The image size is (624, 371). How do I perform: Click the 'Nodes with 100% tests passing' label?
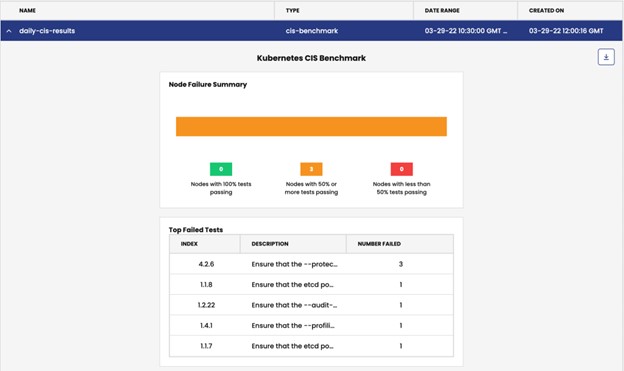tap(221, 188)
